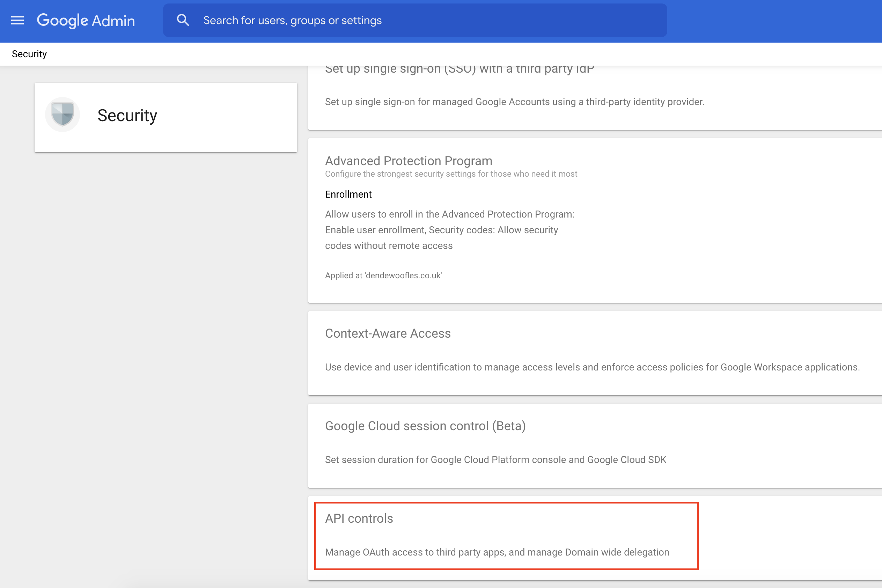Viewport: 882px width, 588px height.
Task: Click the text "Applied at 'dendewoofles.co.uk'"
Action: tap(383, 275)
